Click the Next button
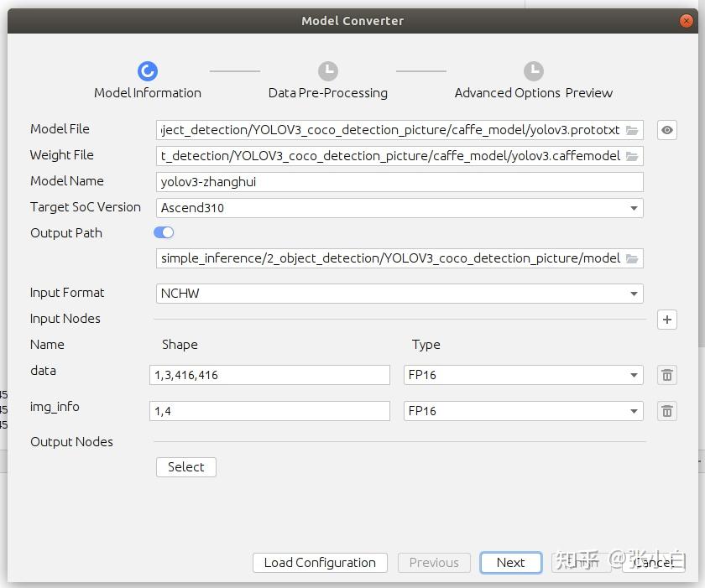Image resolution: width=705 pixels, height=588 pixels. [x=510, y=563]
